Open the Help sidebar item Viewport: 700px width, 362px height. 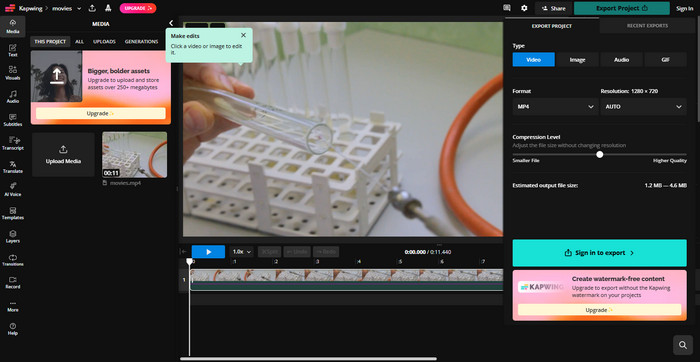12,329
